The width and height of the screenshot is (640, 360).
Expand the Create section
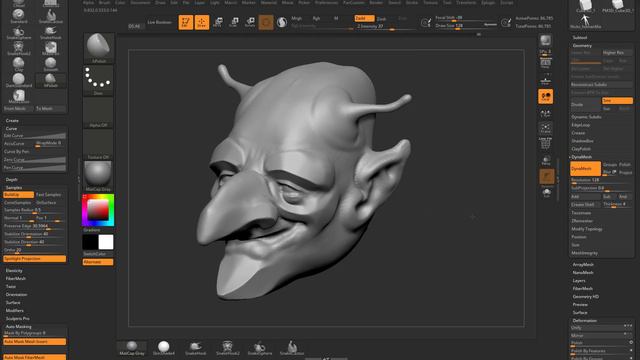tap(12, 120)
